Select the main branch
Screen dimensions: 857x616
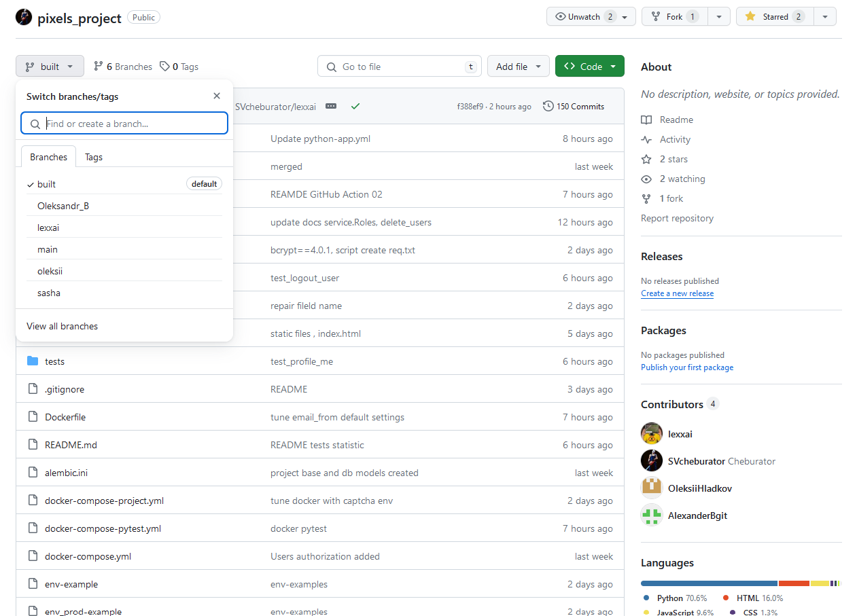pos(124,249)
